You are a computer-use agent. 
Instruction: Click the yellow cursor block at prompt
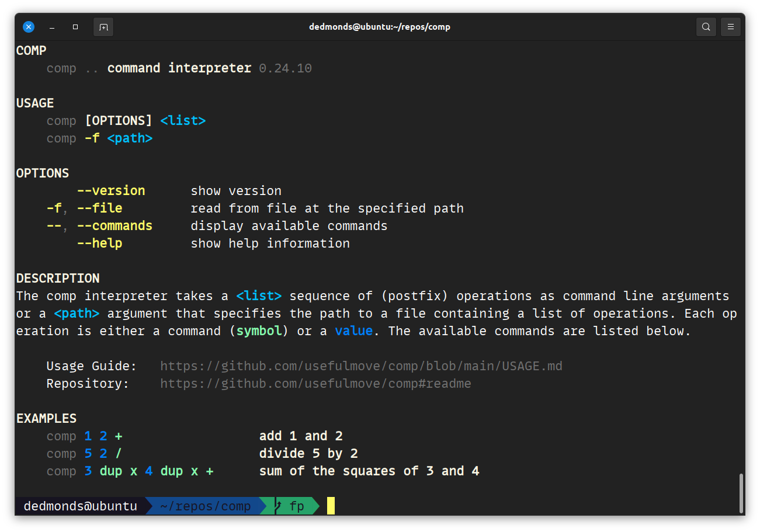pos(331,506)
